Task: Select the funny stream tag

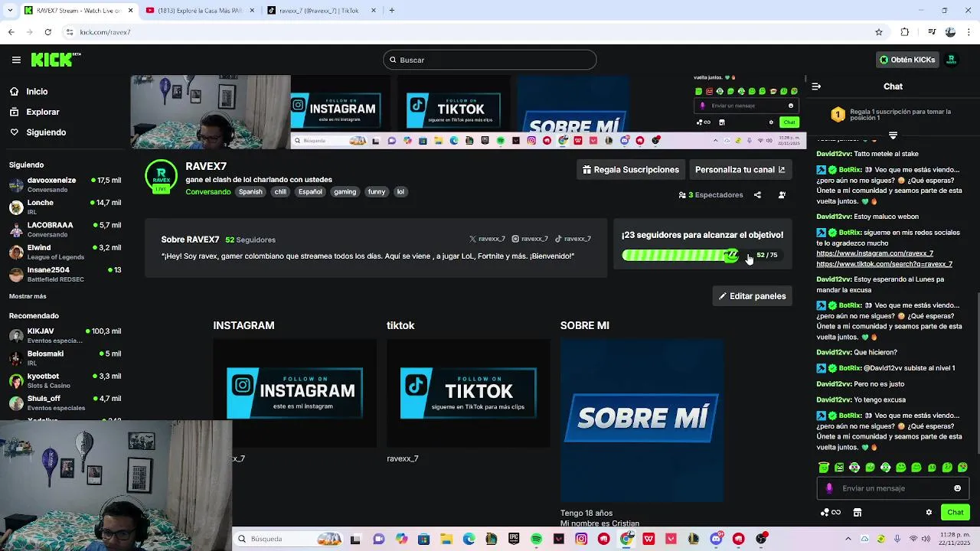Action: coord(377,192)
